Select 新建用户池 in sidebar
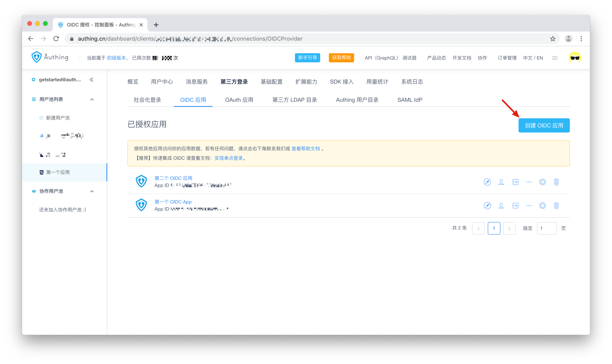This screenshot has width=612, height=364. click(x=58, y=118)
